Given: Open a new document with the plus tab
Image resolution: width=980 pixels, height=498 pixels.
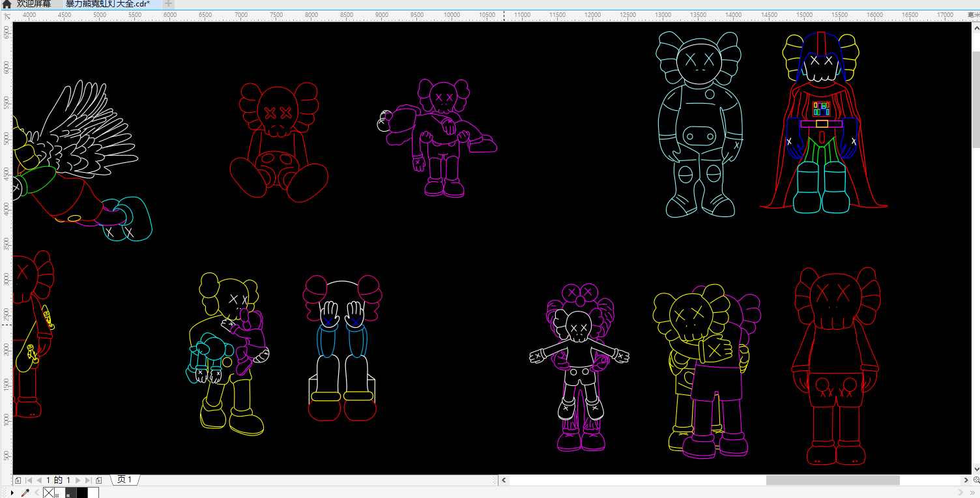Looking at the screenshot, I should click(x=169, y=4).
